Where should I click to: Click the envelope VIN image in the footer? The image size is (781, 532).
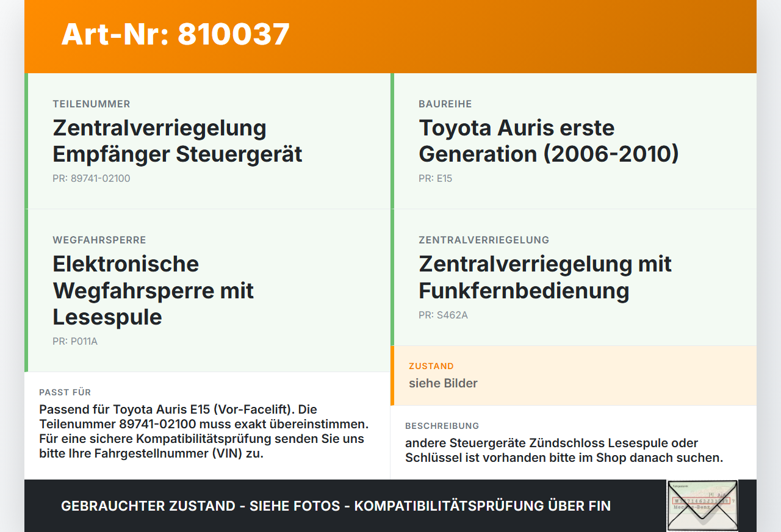(702, 506)
